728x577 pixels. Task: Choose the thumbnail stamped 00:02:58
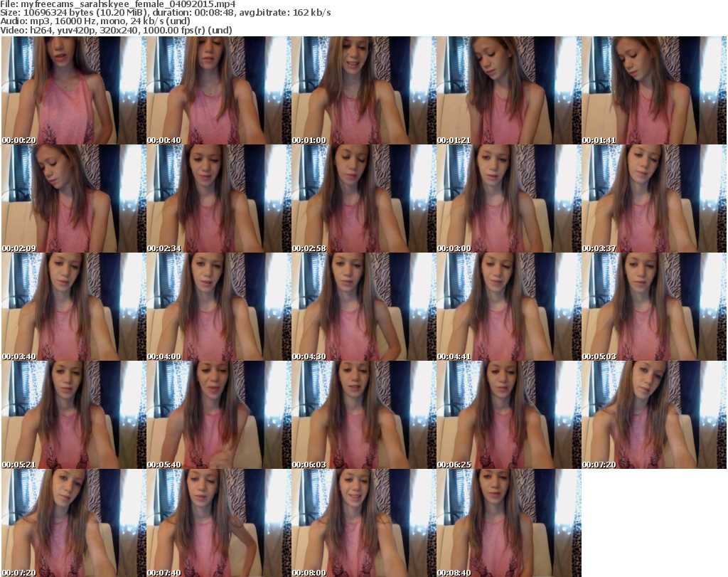363,198
